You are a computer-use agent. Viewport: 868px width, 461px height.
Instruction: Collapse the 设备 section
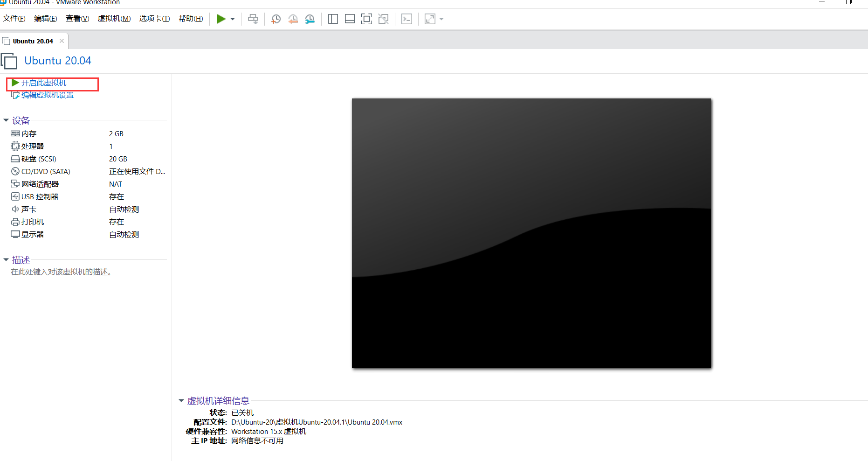tap(6, 120)
